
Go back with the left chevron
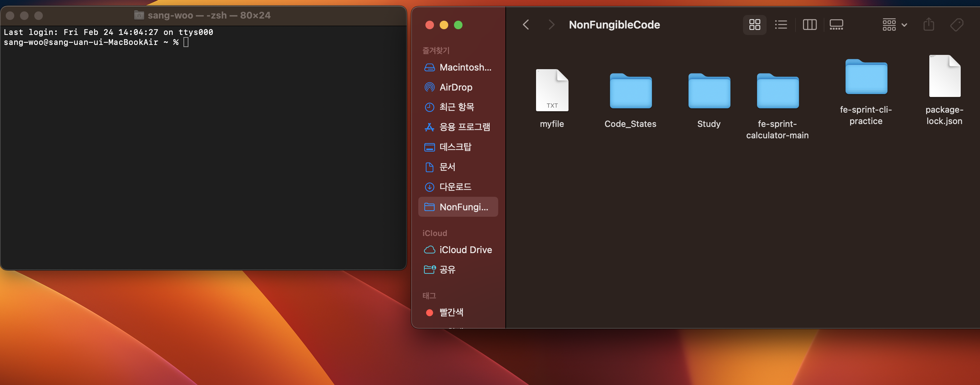pos(526,25)
